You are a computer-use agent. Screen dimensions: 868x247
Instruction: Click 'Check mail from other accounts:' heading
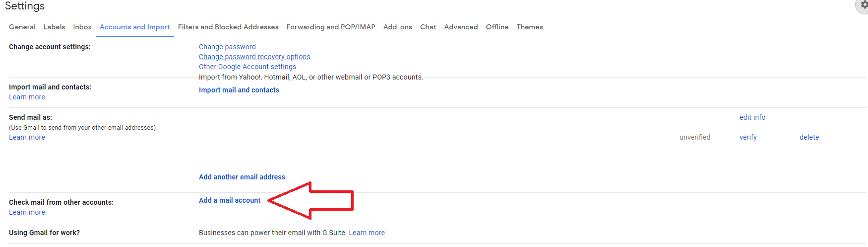(61, 202)
